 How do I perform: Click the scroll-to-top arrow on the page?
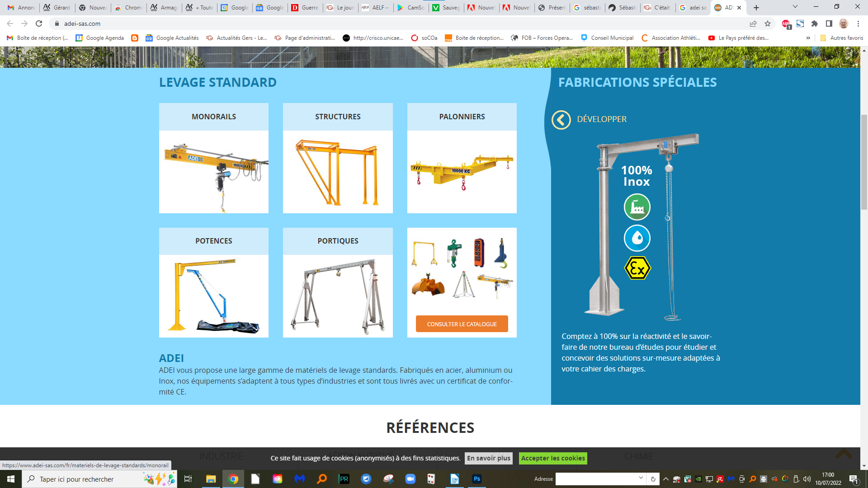pyautogui.click(x=844, y=453)
